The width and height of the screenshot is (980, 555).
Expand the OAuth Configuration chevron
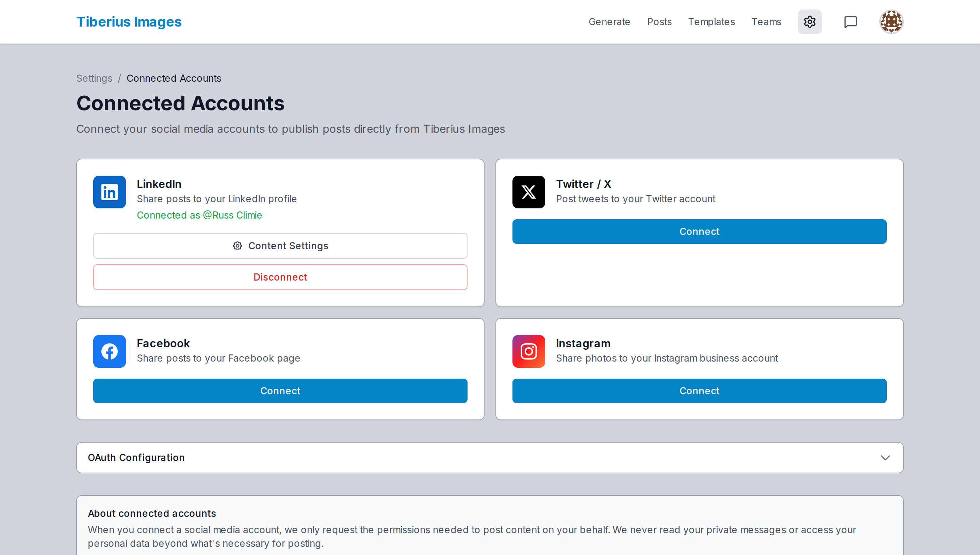[x=885, y=457]
